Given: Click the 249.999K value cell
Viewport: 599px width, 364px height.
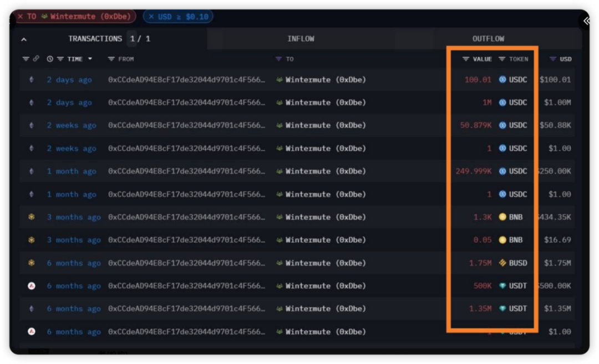Looking at the screenshot, I should coord(473,171).
